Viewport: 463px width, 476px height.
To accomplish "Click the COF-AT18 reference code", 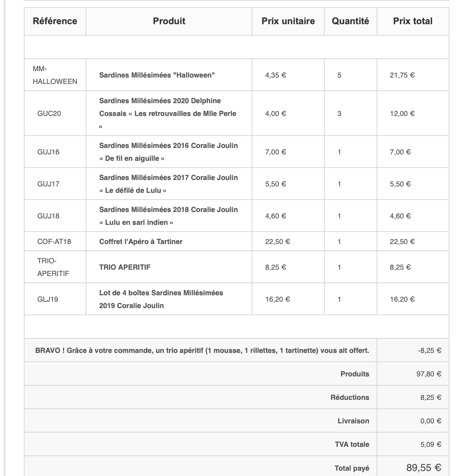I will 54,242.
